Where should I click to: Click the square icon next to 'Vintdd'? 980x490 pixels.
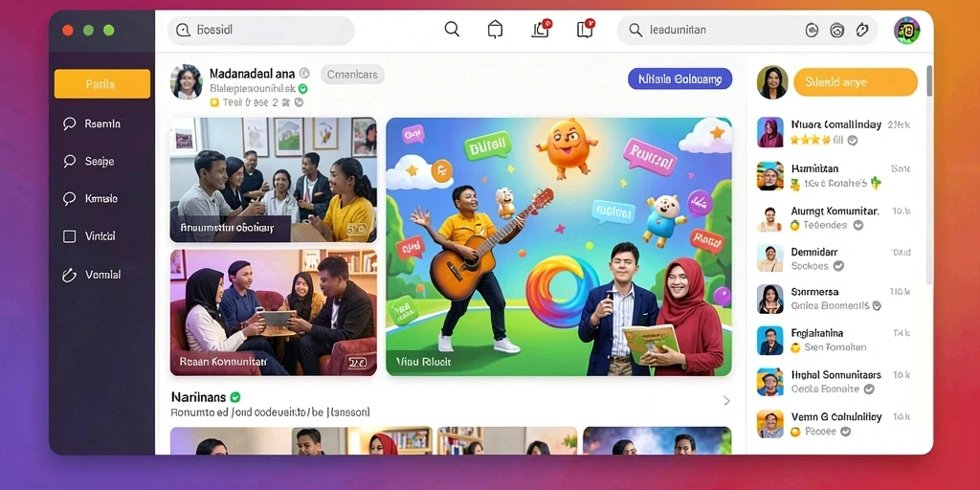tap(69, 236)
